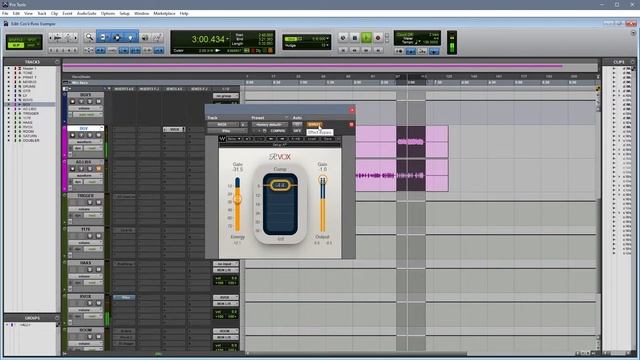Viewport: 640px width, 360px height.
Task: Open the BGVS no group dropdown
Action: click(x=225, y=96)
